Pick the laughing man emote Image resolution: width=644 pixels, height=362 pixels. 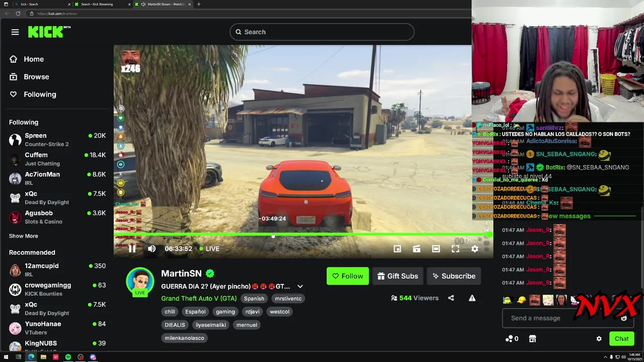[534, 301]
